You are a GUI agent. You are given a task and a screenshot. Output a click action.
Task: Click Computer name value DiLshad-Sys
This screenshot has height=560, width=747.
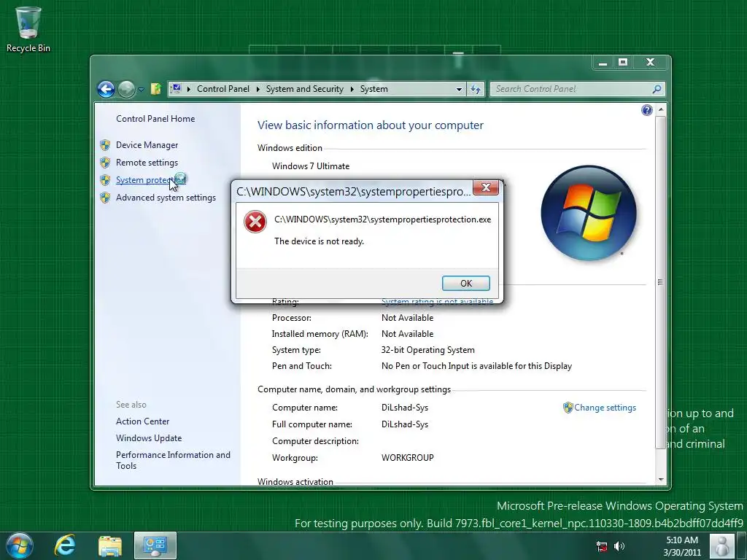click(x=404, y=408)
